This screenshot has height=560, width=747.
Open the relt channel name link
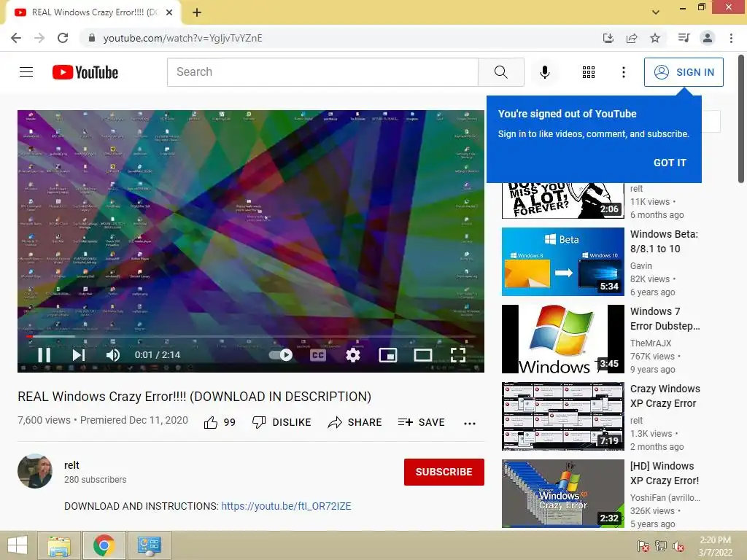(71, 465)
